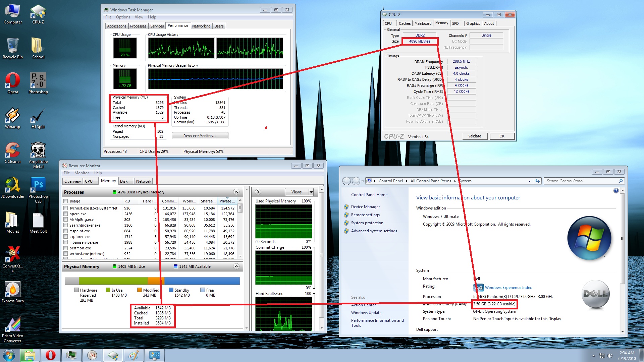This screenshot has width=644, height=362.
Task: Switch to Networking tab in Task Manager
Action: [x=201, y=26]
